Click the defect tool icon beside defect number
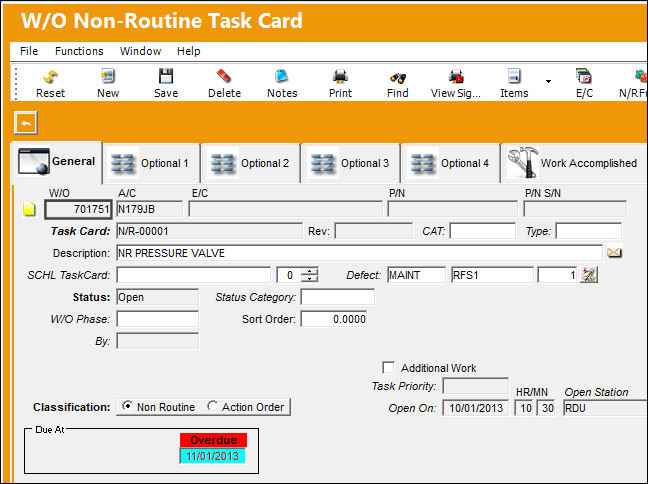 (589, 275)
